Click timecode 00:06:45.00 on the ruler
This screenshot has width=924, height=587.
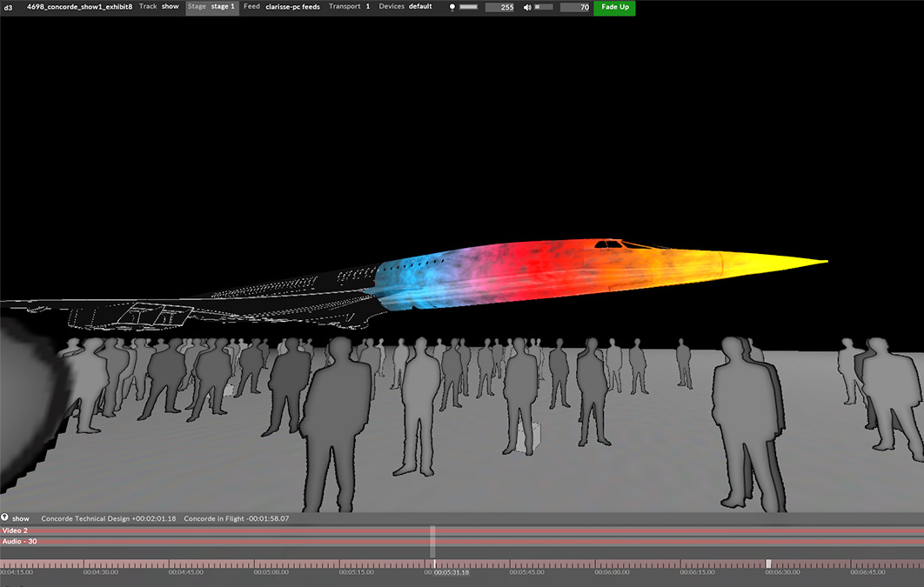(867, 572)
